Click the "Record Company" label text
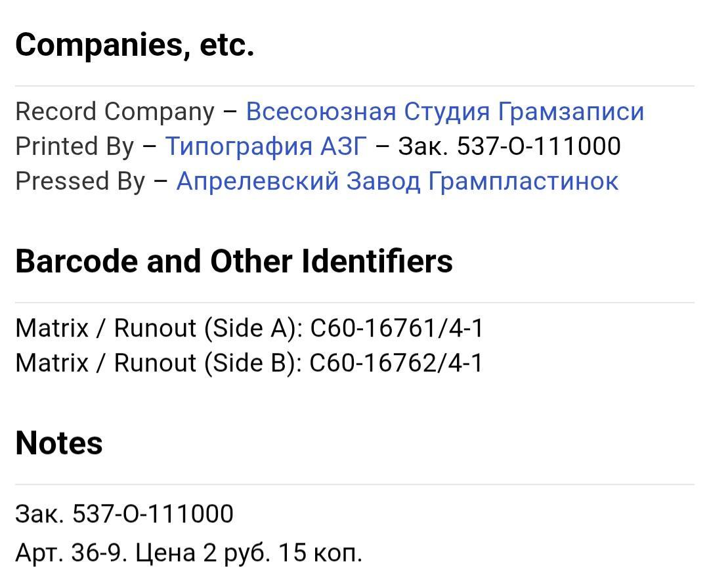The height and width of the screenshot is (588, 709). 115,112
